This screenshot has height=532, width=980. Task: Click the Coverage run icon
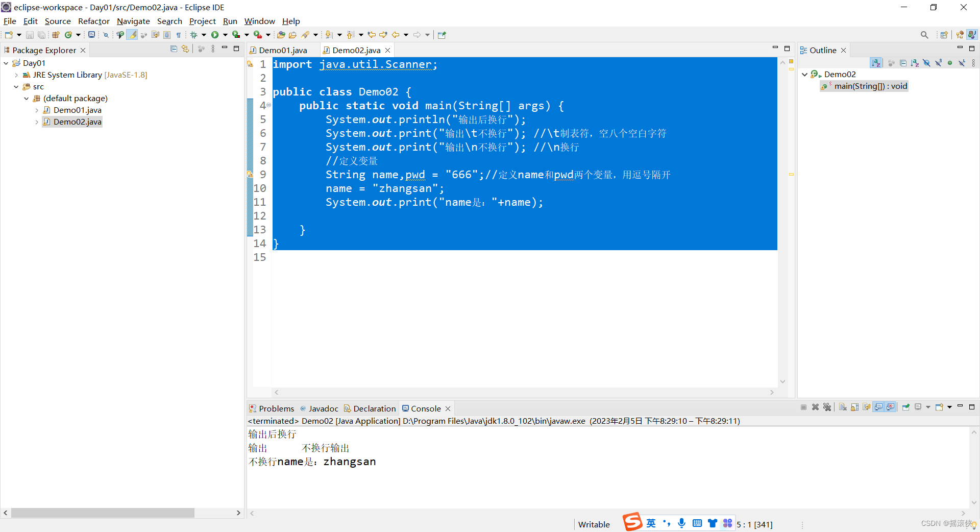(x=236, y=35)
